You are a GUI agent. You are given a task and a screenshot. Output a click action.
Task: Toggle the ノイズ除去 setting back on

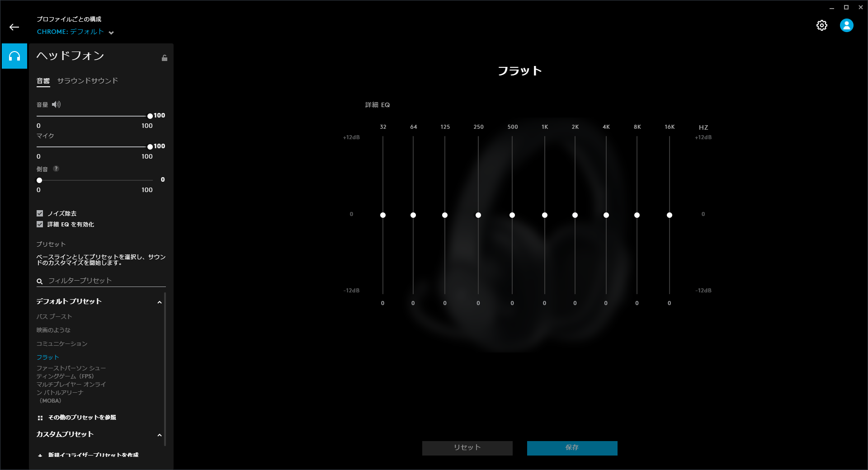click(39, 213)
